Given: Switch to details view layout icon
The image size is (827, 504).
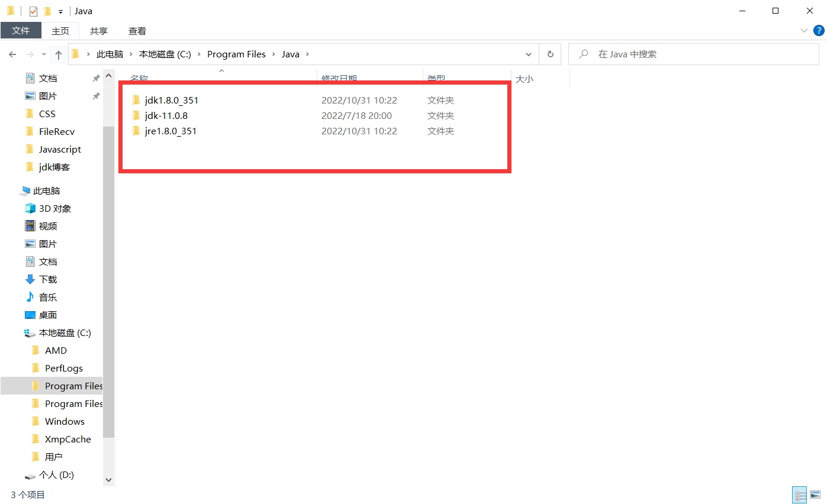Looking at the screenshot, I should (800, 495).
